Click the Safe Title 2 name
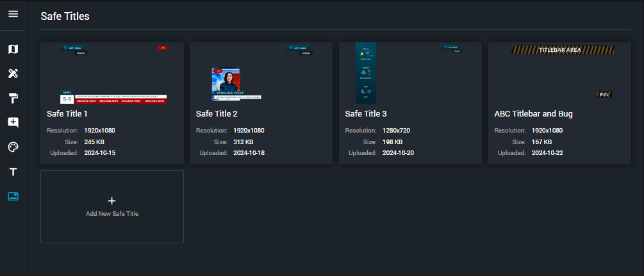The height and width of the screenshot is (276, 644). point(217,114)
